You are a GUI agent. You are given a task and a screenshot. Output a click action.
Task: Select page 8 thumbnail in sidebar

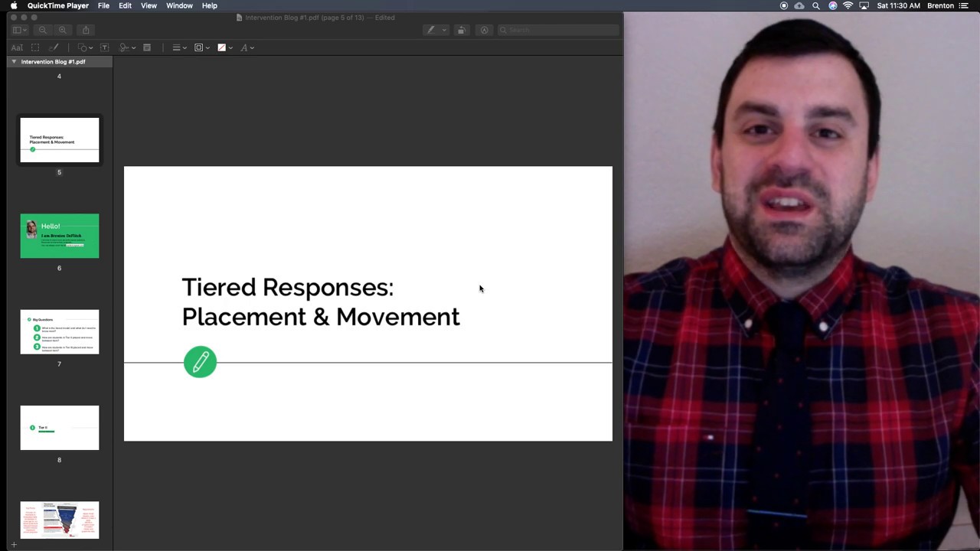pos(60,428)
